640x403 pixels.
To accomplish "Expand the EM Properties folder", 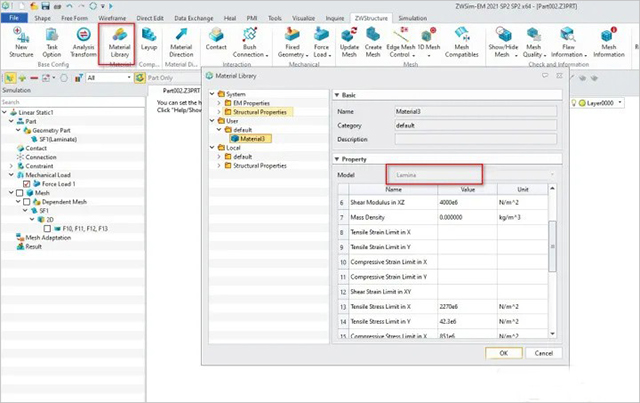I will (x=221, y=102).
